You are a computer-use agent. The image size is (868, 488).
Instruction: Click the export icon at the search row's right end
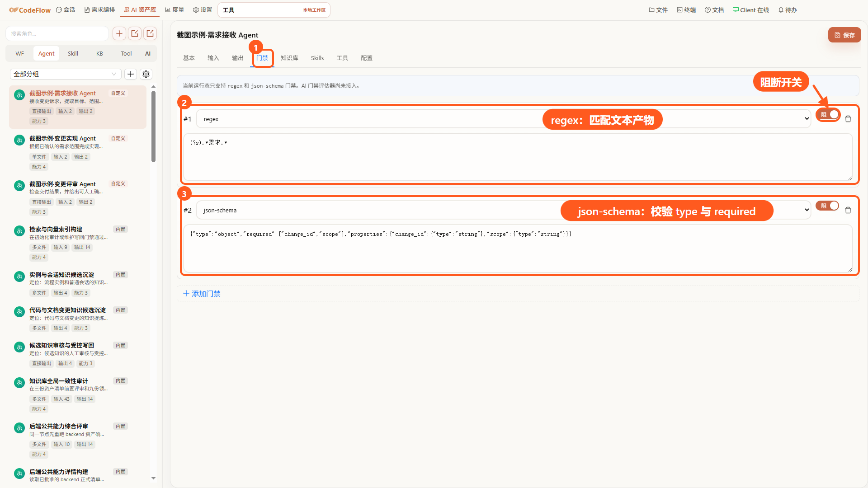click(150, 33)
